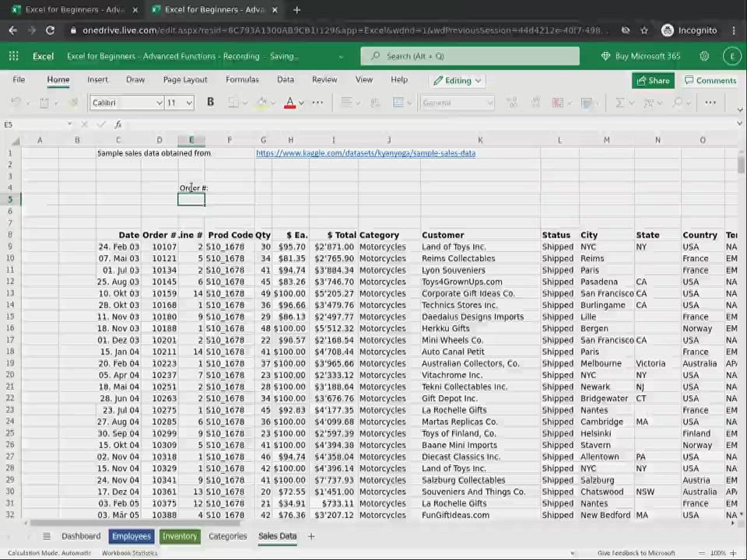The image size is (747, 560).
Task: Click the Borders icon
Action: click(x=233, y=103)
